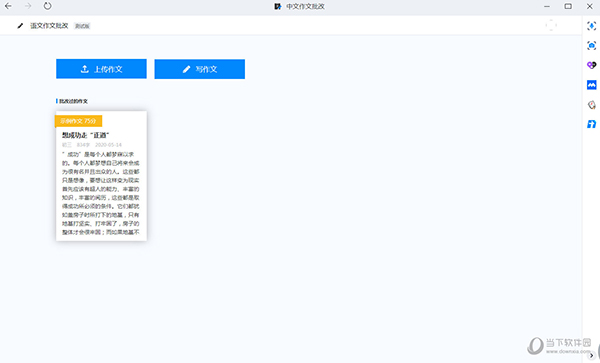Click the orange 示例作文 75分 badge
The width and height of the screenshot is (600, 363).
[78, 121]
